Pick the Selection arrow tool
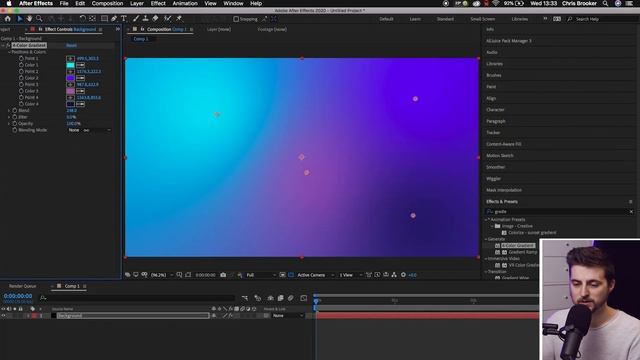640x360 pixels. [20, 19]
